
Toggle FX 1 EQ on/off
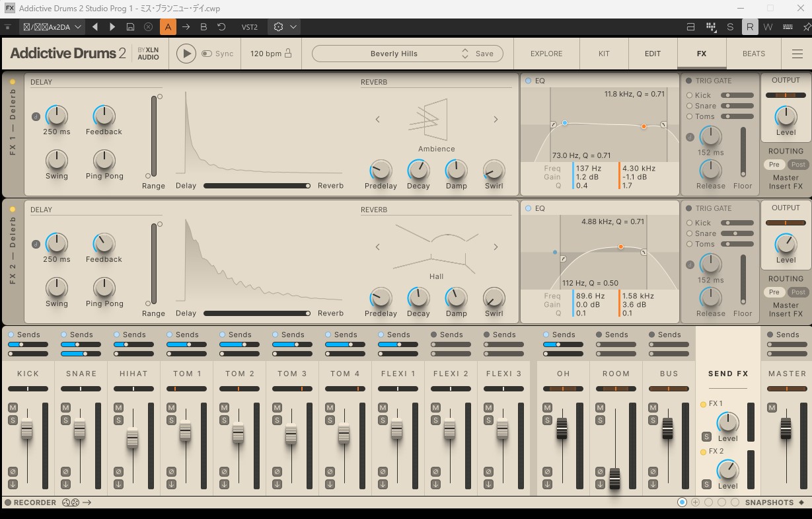click(528, 81)
